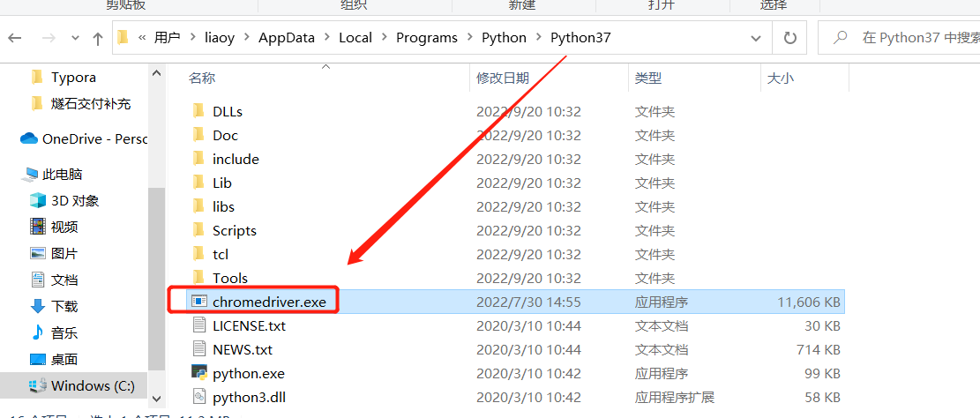Click python.exe application icon
980x418 pixels.
198,373
